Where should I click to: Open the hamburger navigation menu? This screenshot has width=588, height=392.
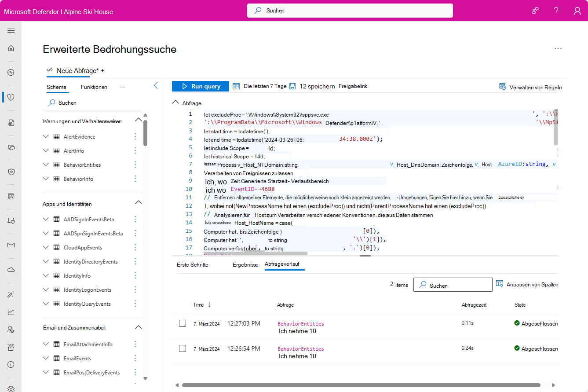point(11,31)
